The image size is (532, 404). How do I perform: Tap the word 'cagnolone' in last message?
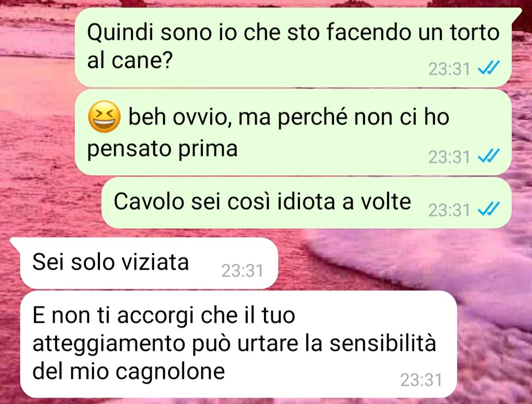pos(170,372)
